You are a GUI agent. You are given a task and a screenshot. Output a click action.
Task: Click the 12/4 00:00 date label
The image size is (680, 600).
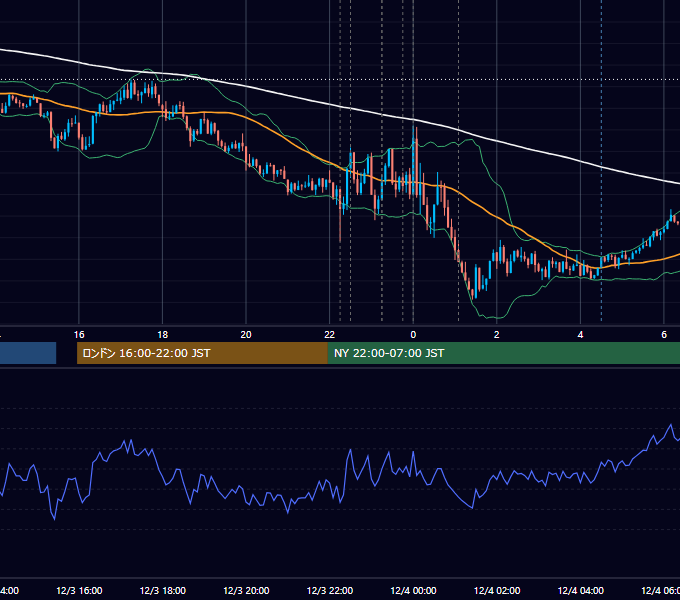tap(413, 590)
